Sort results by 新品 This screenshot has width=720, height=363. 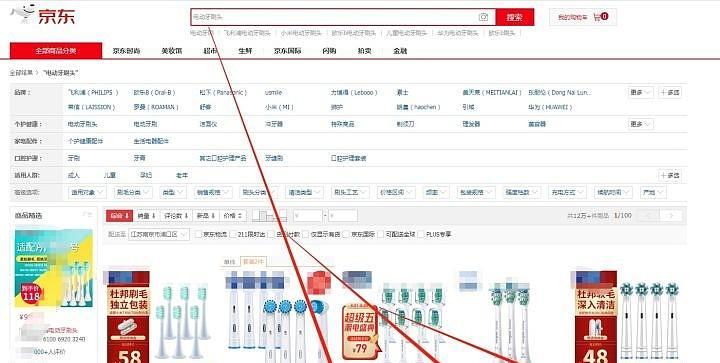[x=206, y=216]
